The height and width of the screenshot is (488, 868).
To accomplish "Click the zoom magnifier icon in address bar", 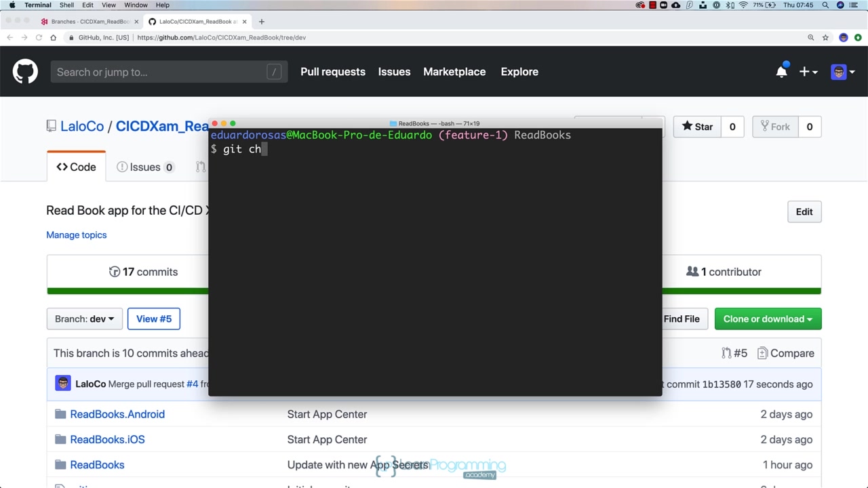I will [810, 37].
